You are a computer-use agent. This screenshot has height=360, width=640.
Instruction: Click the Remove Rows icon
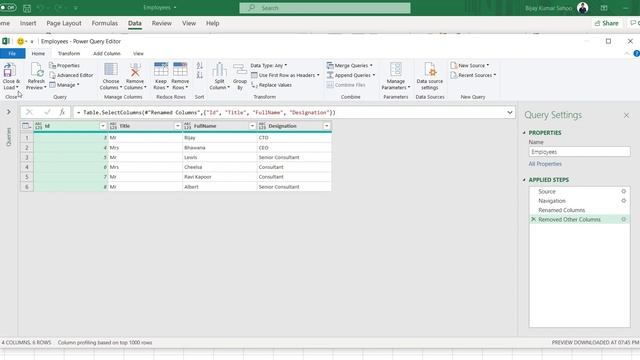coord(180,70)
